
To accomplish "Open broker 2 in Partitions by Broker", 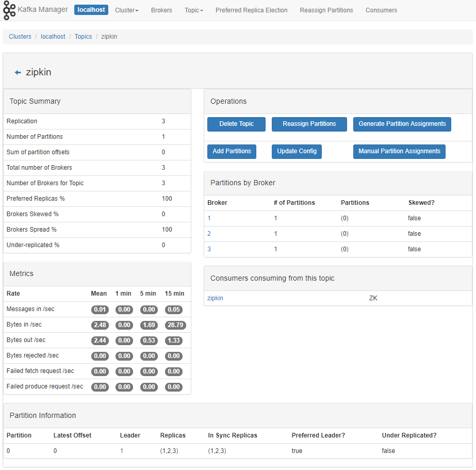I will tap(209, 234).
